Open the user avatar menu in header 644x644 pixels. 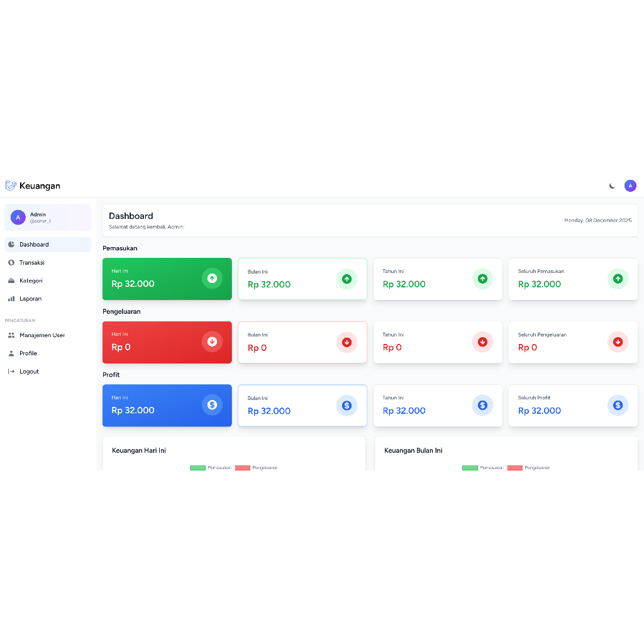(630, 186)
